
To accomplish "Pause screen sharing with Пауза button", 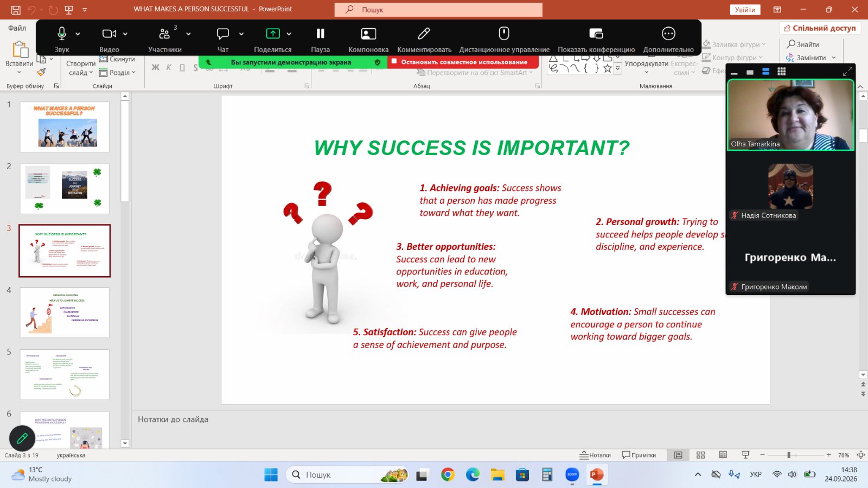I will [320, 40].
